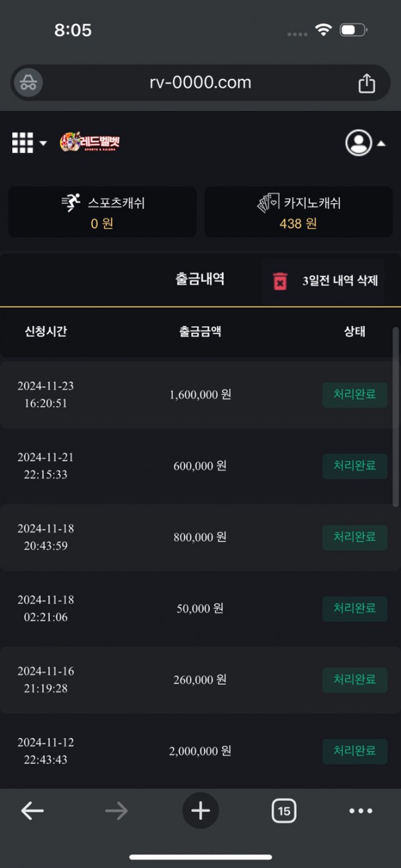The height and width of the screenshot is (868, 401).
Task: Click status button for 2,000,000 won withdrawal
Action: coord(354,750)
